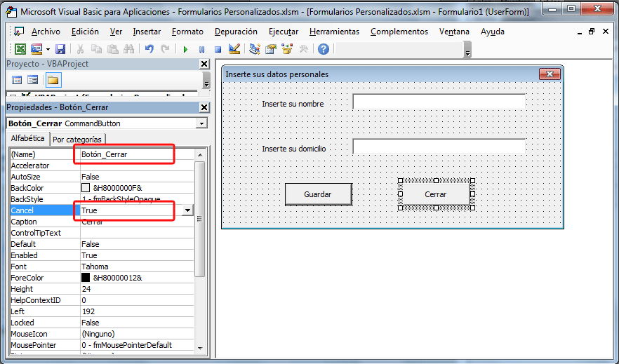
Task: Open the Complementos menu
Action: [399, 32]
